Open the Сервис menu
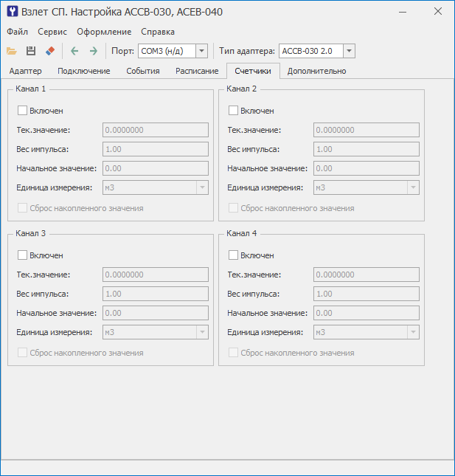The width and height of the screenshot is (455, 476). click(x=52, y=32)
